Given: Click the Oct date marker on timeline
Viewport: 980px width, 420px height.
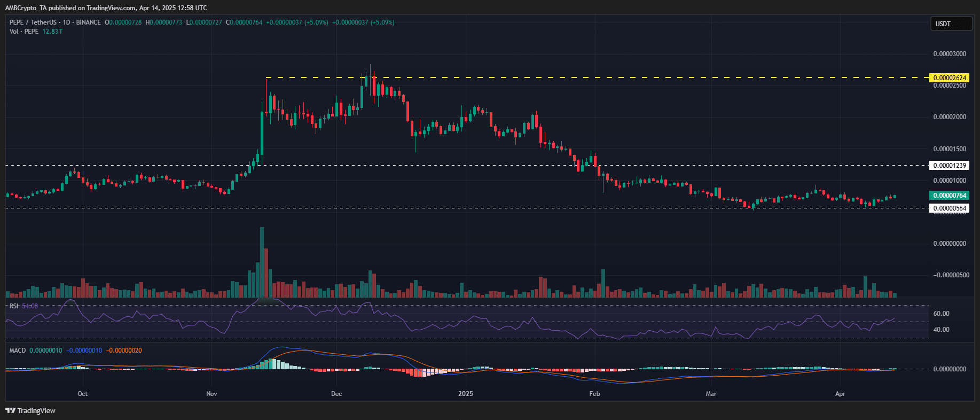Looking at the screenshot, I should click(x=82, y=394).
